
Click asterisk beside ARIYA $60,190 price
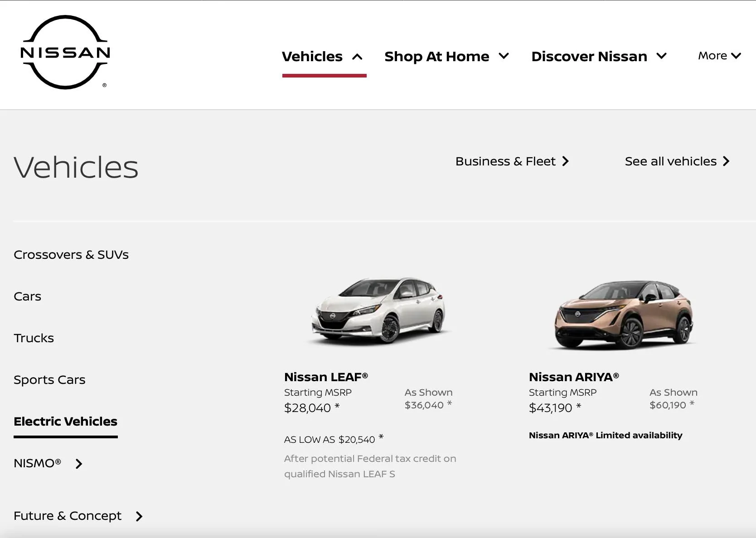click(x=692, y=403)
